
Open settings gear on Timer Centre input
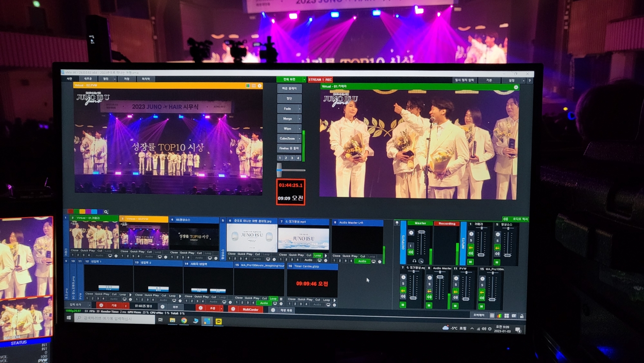pos(334,305)
